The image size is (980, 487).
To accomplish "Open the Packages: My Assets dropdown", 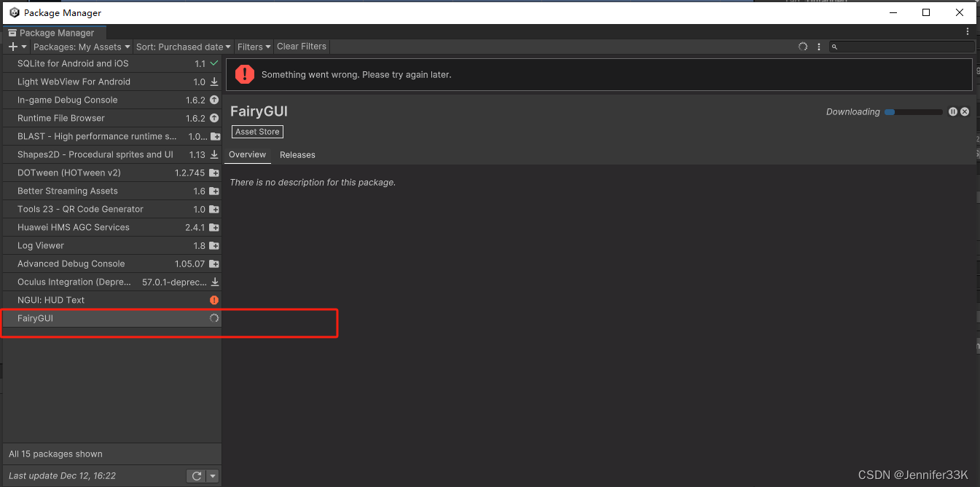I will (x=80, y=46).
